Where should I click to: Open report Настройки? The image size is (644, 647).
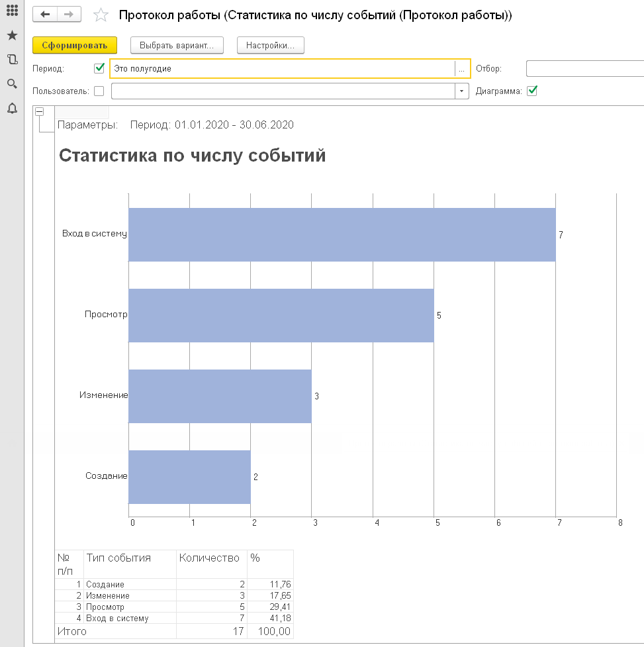click(x=270, y=45)
